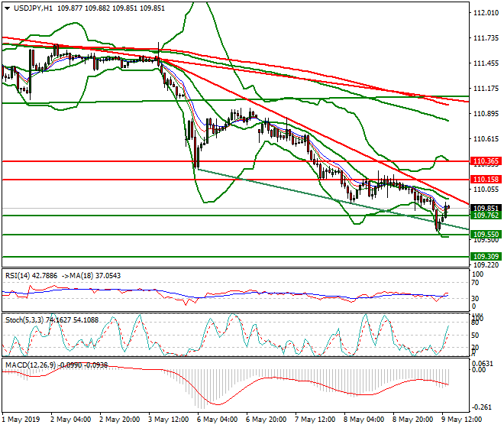Click the Stochastic scale value 50
This screenshot has width=504, height=428.
[x=475, y=336]
